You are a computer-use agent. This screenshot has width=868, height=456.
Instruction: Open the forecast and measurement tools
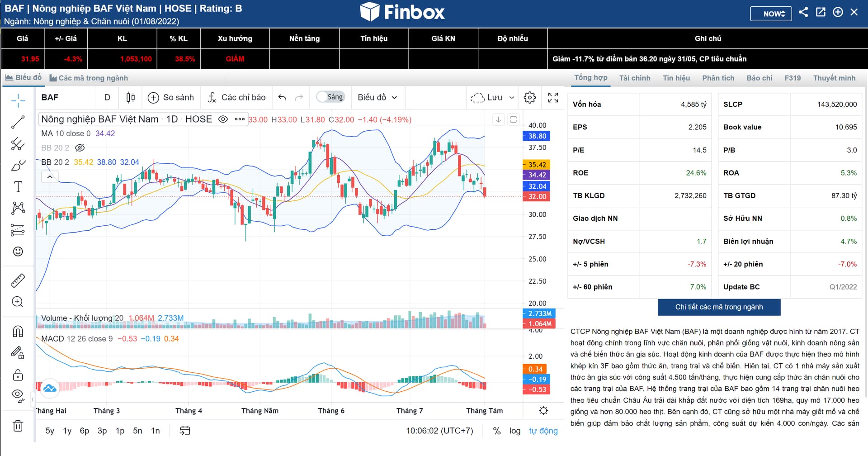[18, 230]
